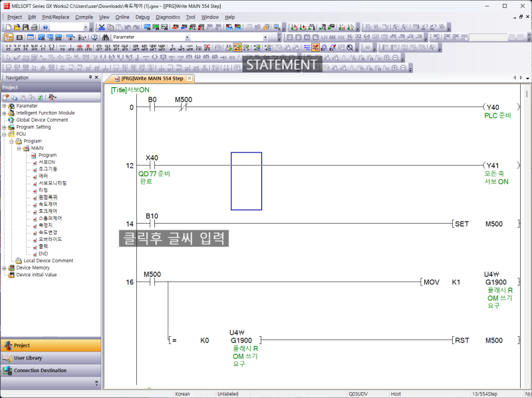Delete vertical line with cF10 icon

coord(88,47)
